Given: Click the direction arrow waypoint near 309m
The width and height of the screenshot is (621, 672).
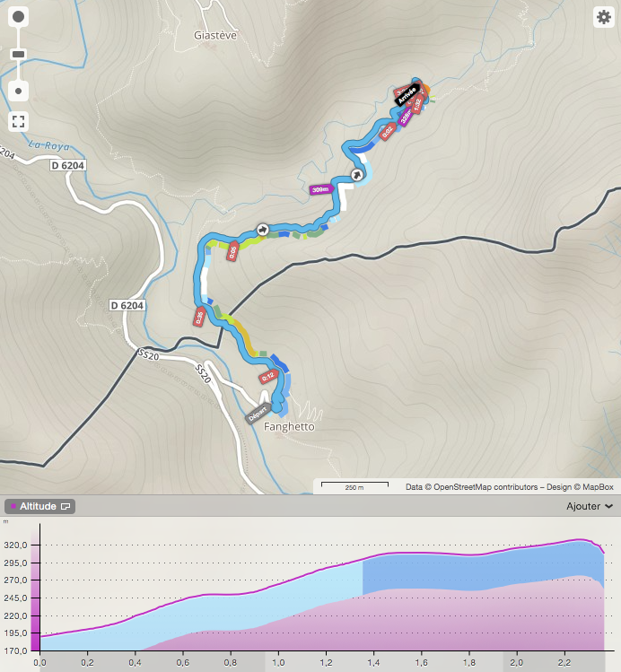Looking at the screenshot, I should pyautogui.click(x=356, y=175).
